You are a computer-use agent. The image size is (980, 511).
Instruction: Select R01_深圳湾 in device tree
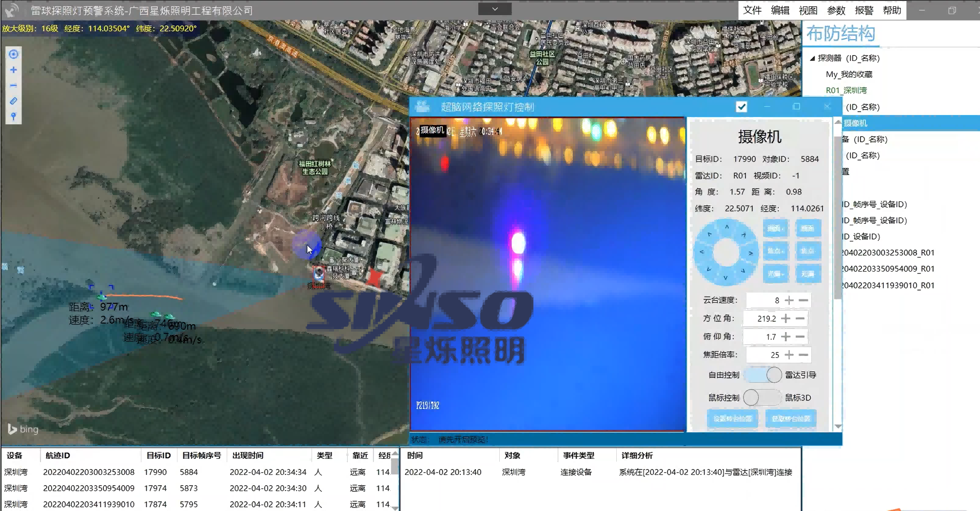846,91
